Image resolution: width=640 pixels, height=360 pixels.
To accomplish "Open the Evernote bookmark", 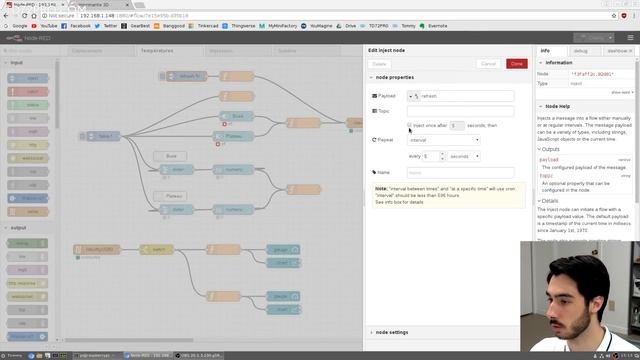I will (x=433, y=26).
